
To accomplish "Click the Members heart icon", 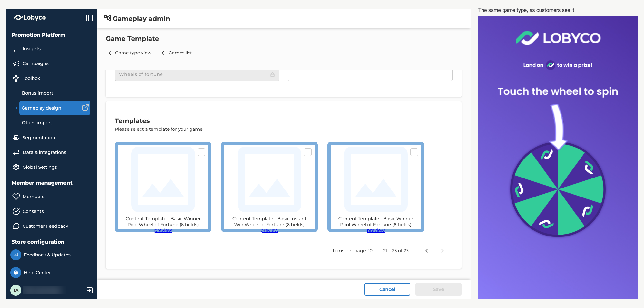I will tap(16, 197).
